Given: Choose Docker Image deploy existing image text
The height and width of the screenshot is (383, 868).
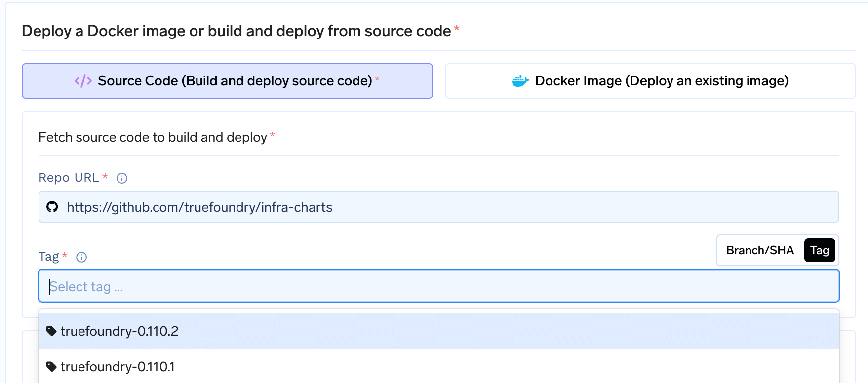Looking at the screenshot, I should (x=661, y=81).
